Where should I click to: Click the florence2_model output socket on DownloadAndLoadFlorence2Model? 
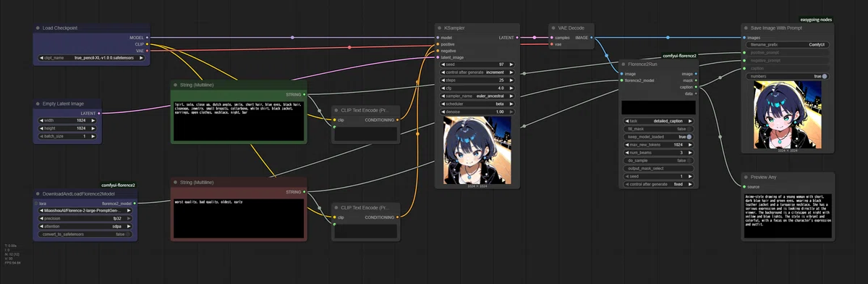(x=134, y=204)
